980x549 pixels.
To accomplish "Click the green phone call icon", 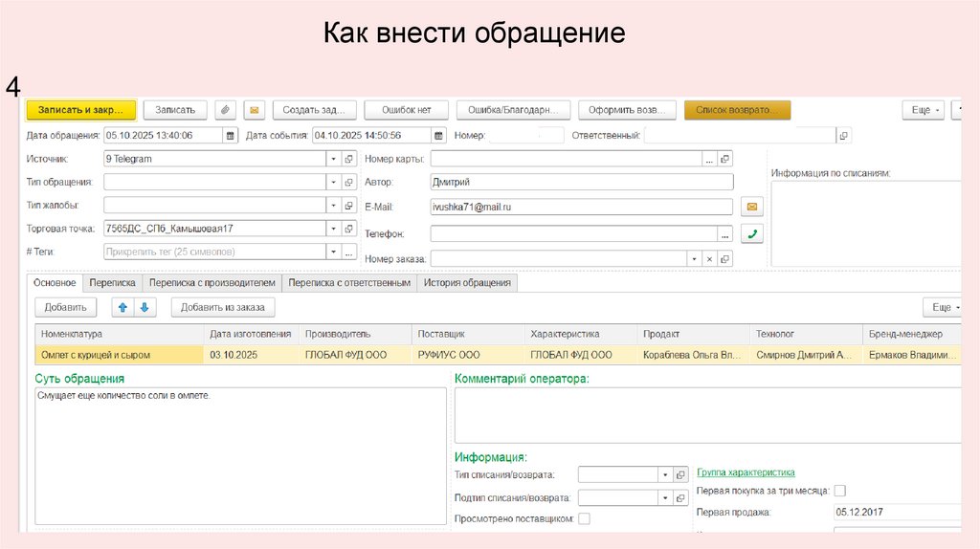I will 752,233.
